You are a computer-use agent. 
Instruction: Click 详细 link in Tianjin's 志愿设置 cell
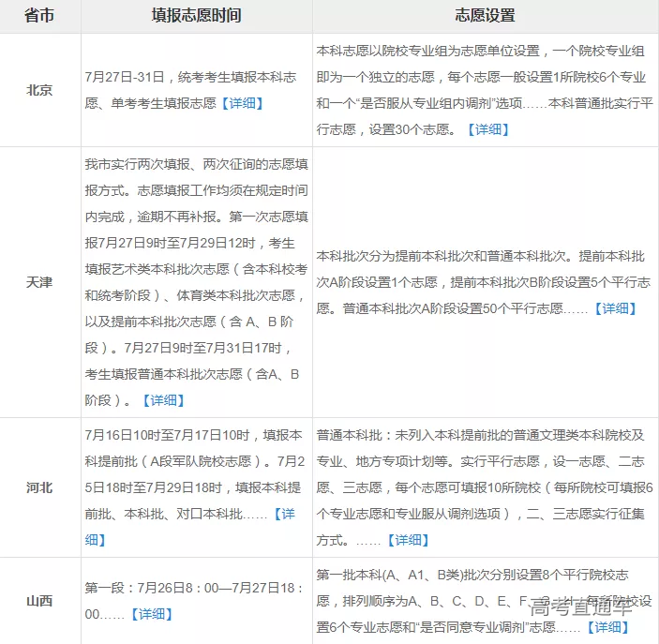(x=615, y=308)
